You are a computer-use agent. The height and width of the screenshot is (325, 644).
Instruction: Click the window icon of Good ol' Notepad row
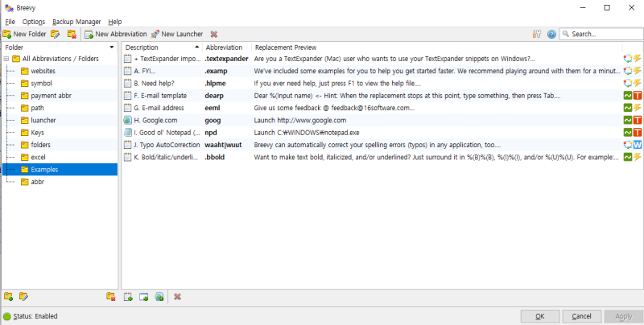tap(128, 133)
